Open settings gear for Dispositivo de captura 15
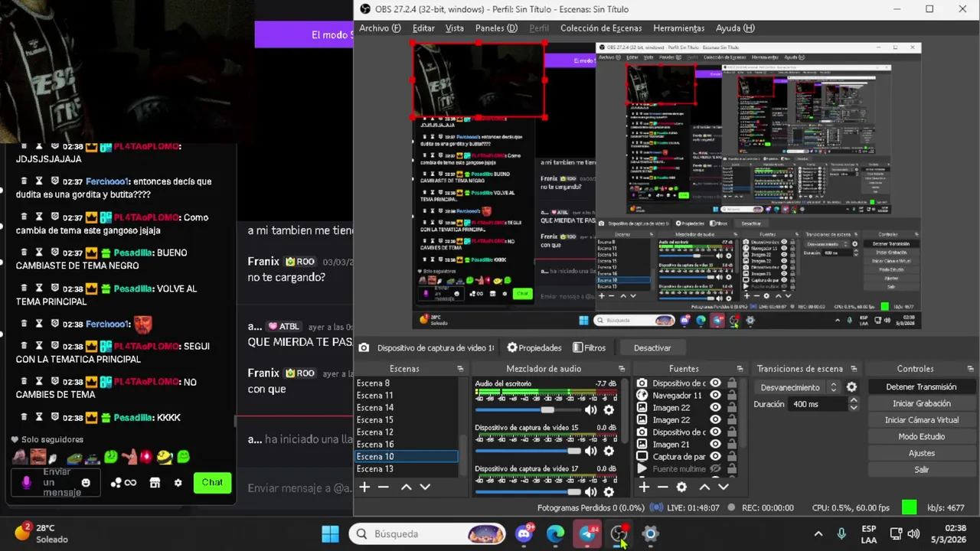The width and height of the screenshot is (980, 551). (609, 452)
